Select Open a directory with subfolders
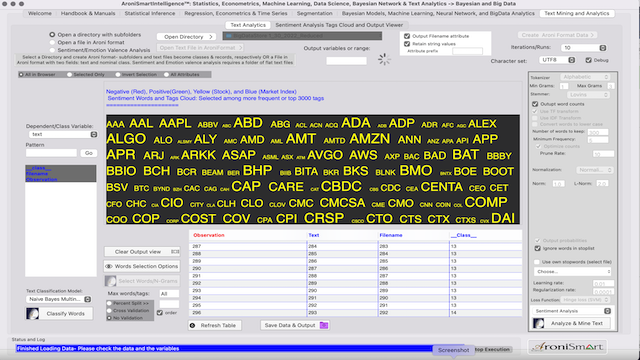640x360 pixels. coord(52,35)
